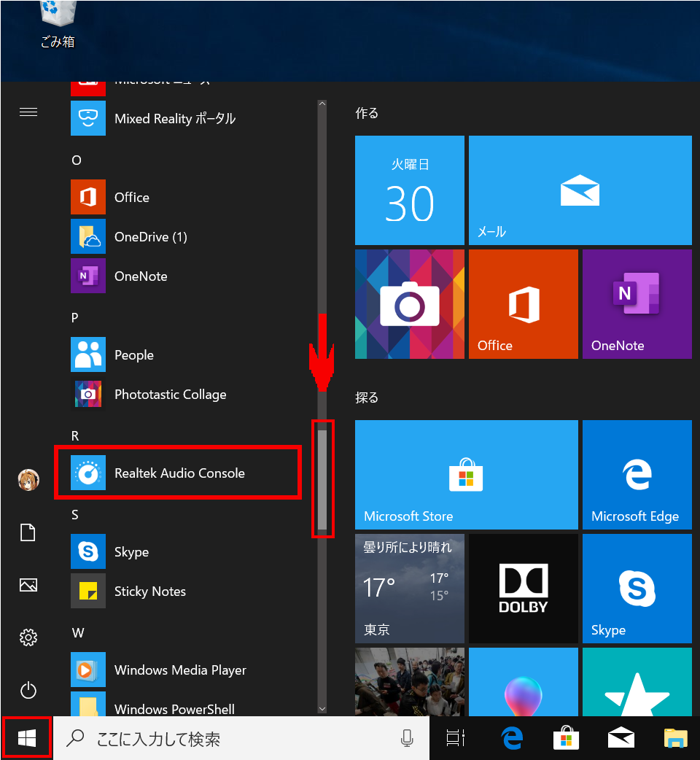
Task: Open Mixed Reality ポータル app icon
Action: pyautogui.click(x=88, y=118)
